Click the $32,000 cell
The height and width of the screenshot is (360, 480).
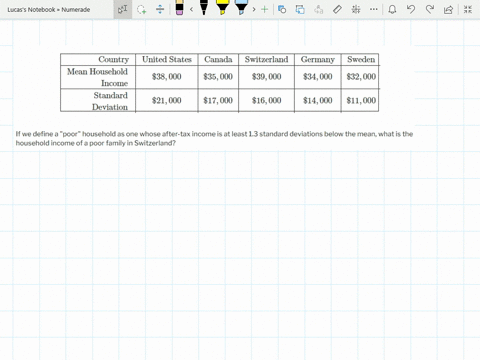(361, 77)
